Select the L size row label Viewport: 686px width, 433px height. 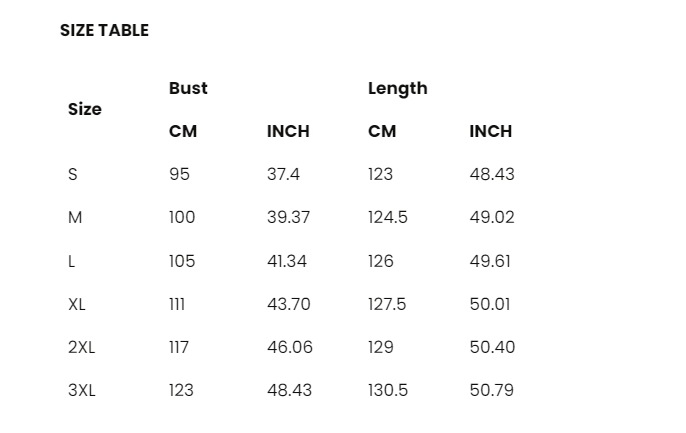point(71,261)
